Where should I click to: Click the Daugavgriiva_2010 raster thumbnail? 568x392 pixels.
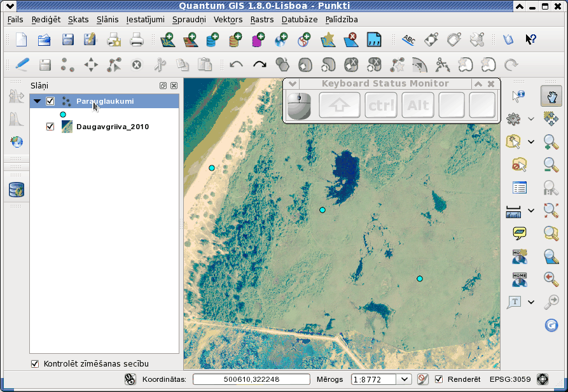(67, 127)
